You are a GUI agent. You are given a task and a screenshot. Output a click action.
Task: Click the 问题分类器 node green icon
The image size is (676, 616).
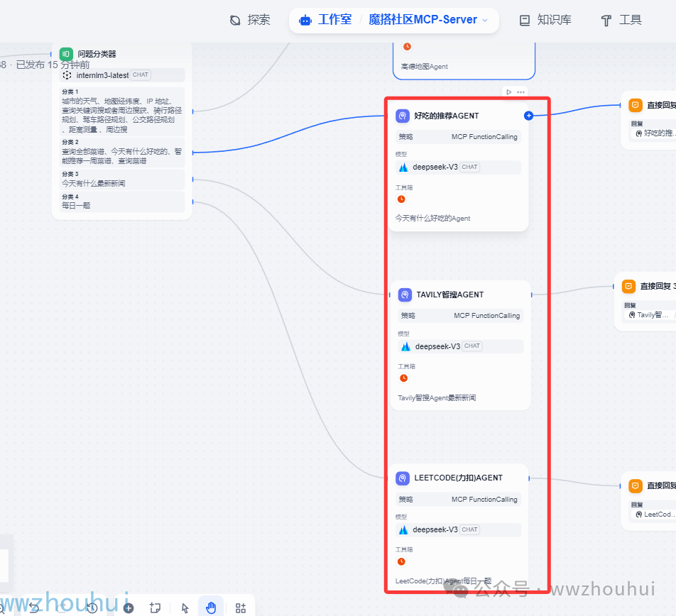[x=66, y=54]
